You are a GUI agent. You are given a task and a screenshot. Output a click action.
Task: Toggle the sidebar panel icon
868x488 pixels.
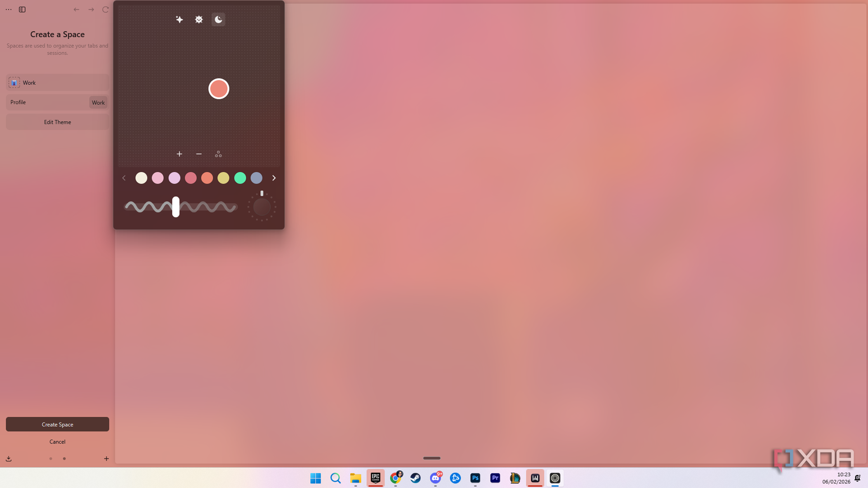[22, 9]
